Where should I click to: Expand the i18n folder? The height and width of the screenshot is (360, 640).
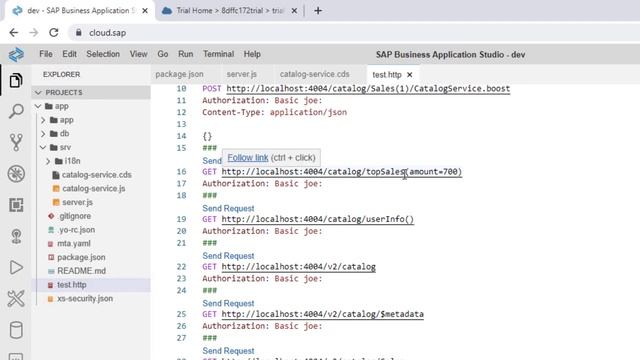pos(48,161)
